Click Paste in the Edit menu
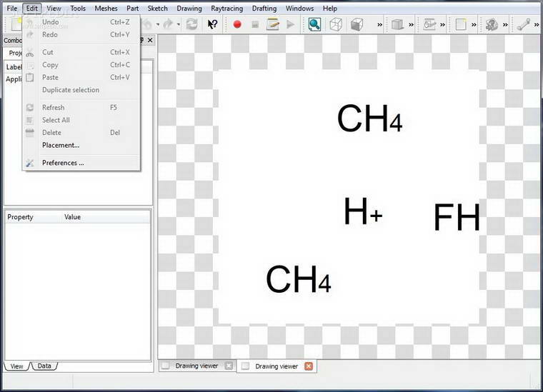This screenshot has height=392, width=543. click(x=81, y=78)
